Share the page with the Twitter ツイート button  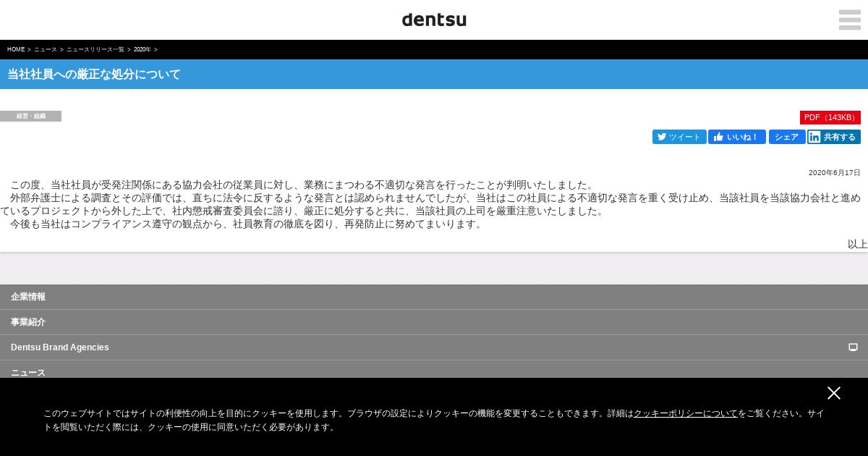pyautogui.click(x=679, y=137)
